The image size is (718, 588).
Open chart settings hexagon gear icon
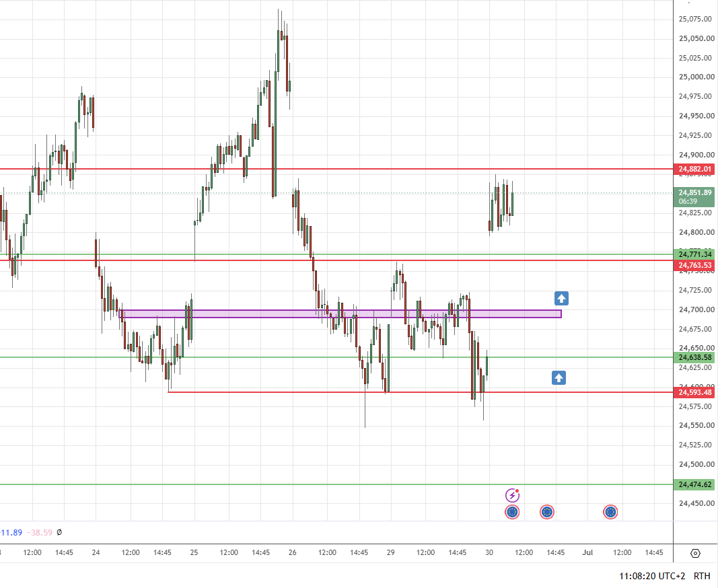coord(695,553)
